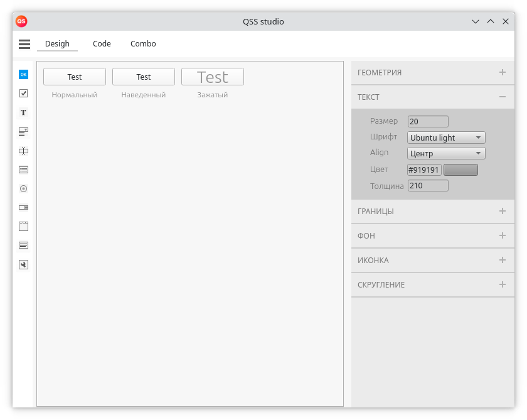Expand the ФОН section
527x420 pixels.
coord(502,235)
